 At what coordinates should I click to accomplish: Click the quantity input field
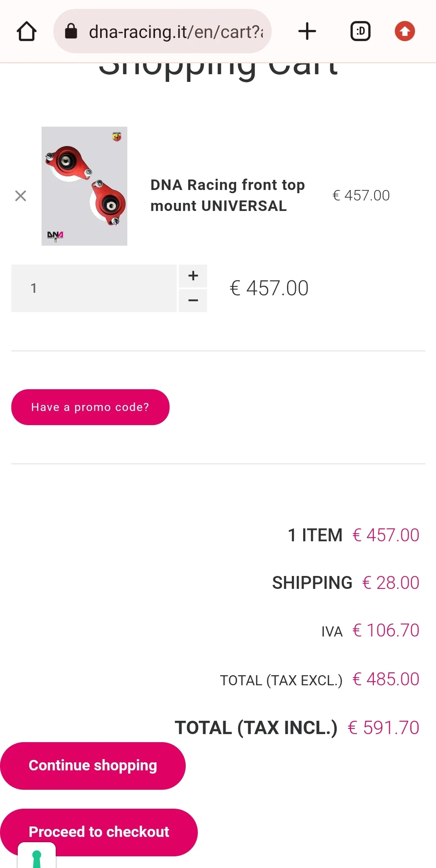point(94,288)
